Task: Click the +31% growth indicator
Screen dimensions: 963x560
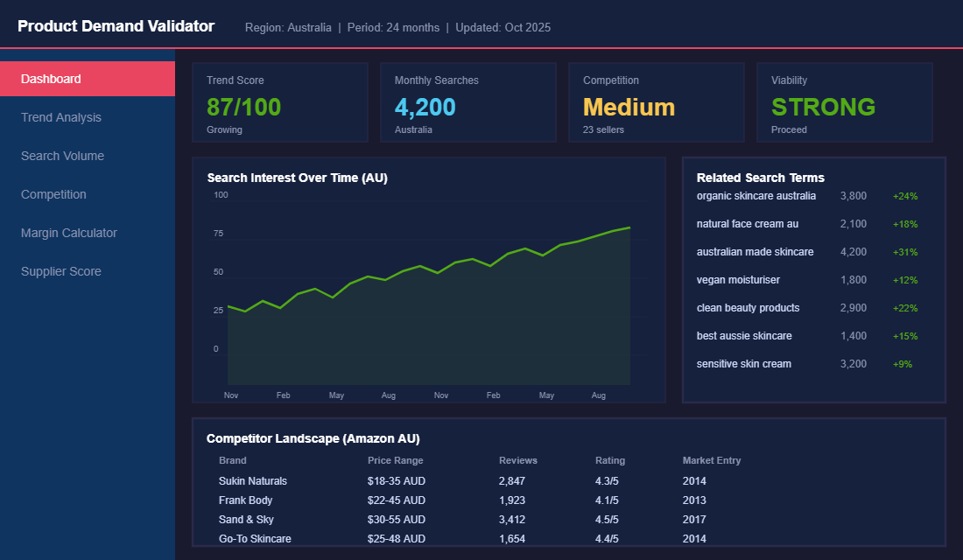Action: [904, 252]
